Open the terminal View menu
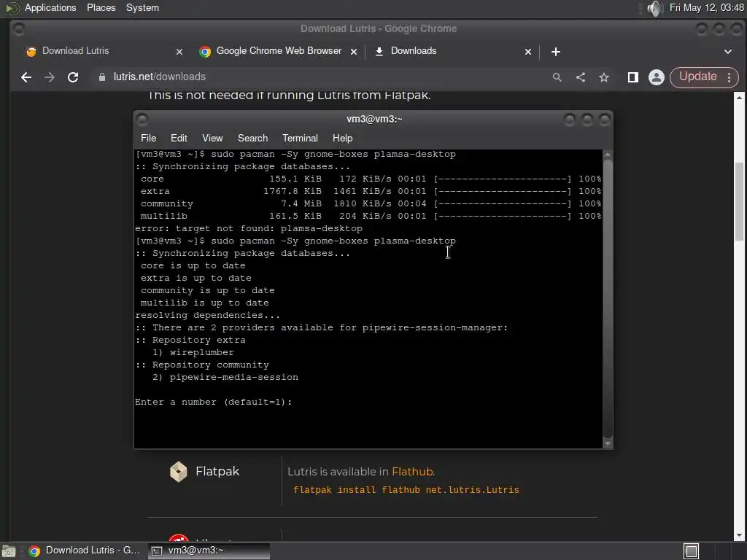Viewport: 747px width, 560px height. (x=212, y=138)
